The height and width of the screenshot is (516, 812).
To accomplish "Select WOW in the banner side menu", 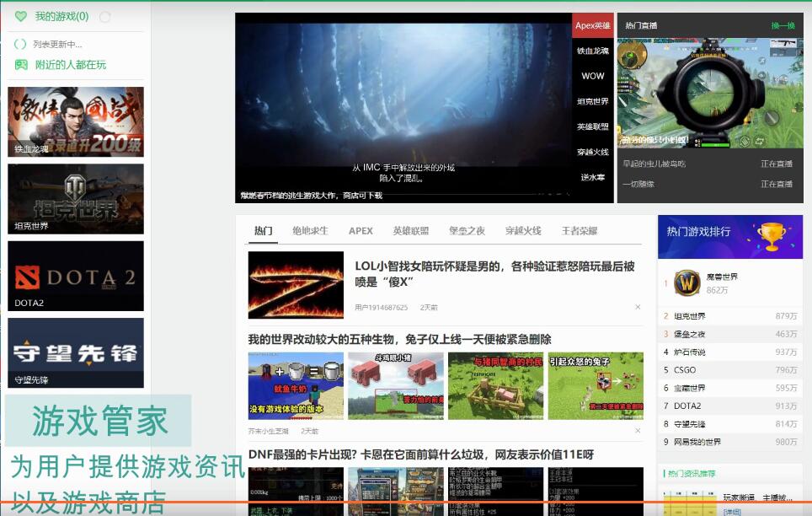I will click(x=592, y=77).
